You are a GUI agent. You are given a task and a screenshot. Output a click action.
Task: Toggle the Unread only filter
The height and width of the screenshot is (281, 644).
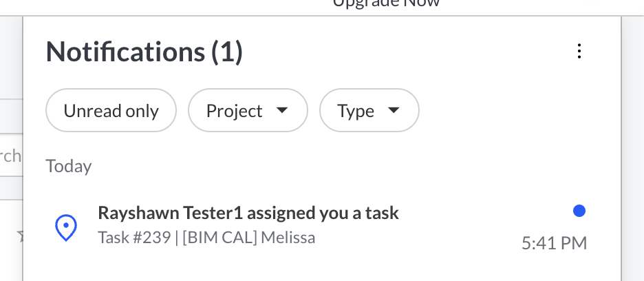(111, 111)
